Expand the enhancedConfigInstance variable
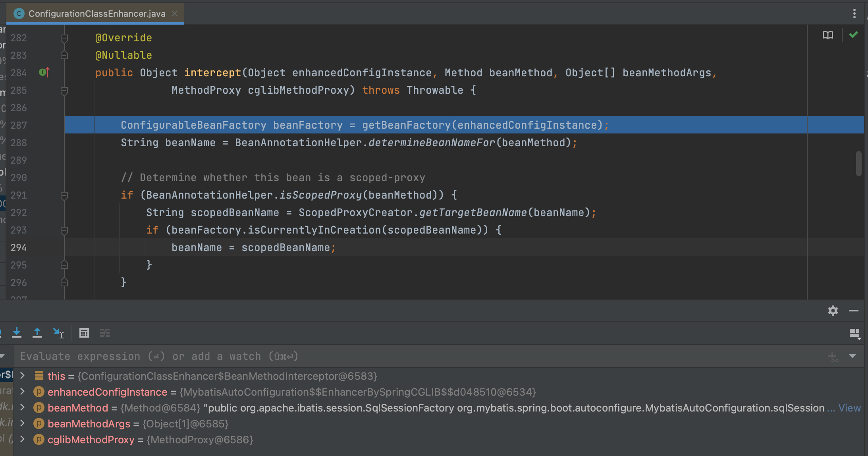868x456 pixels. click(x=23, y=392)
